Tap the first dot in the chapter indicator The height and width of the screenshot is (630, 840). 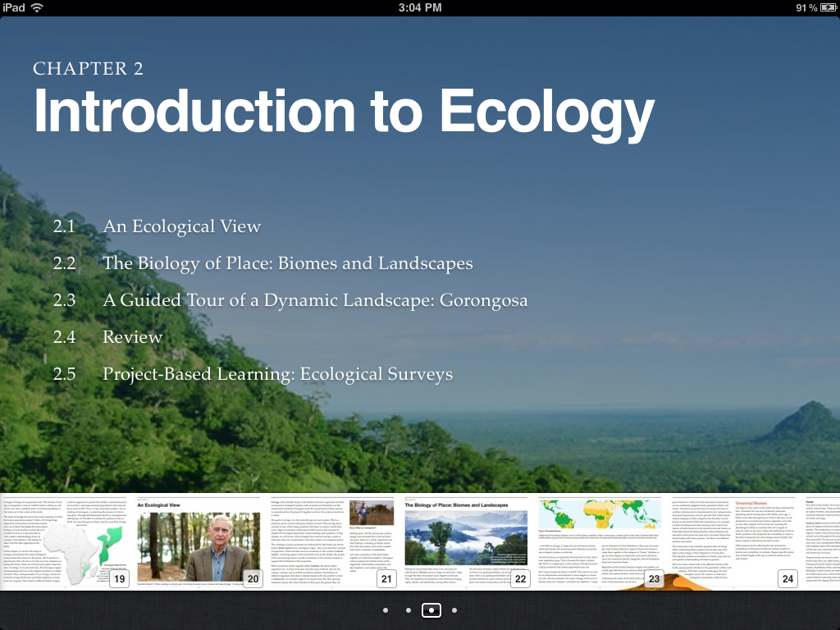pyautogui.click(x=386, y=610)
